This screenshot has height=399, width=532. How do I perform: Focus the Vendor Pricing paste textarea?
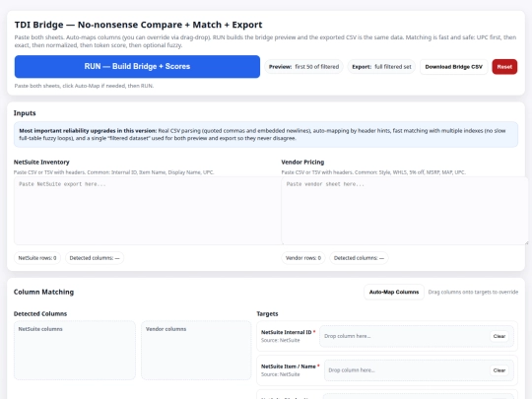405,211
